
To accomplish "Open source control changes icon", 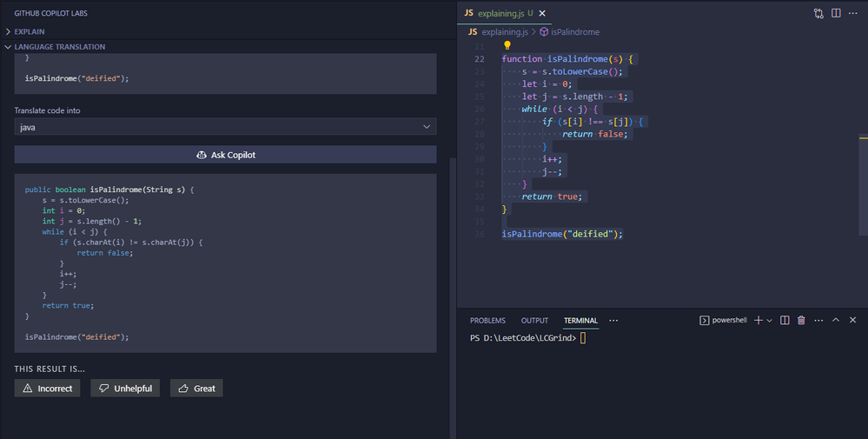I will coord(818,13).
